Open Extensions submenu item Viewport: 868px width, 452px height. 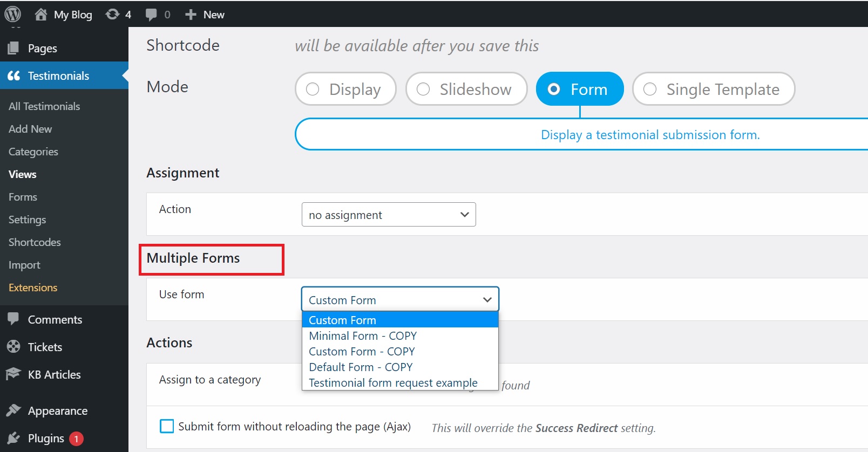pos(33,287)
